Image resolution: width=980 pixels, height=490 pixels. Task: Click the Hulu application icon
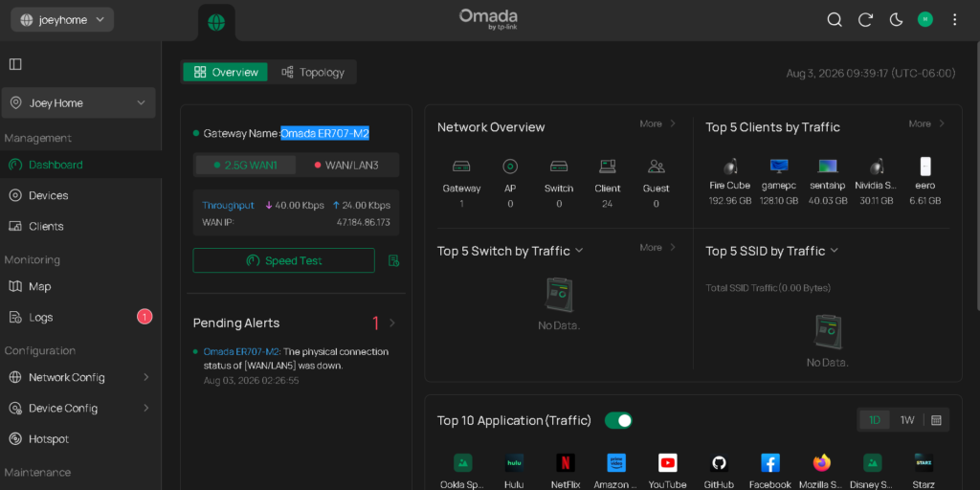tap(514, 463)
